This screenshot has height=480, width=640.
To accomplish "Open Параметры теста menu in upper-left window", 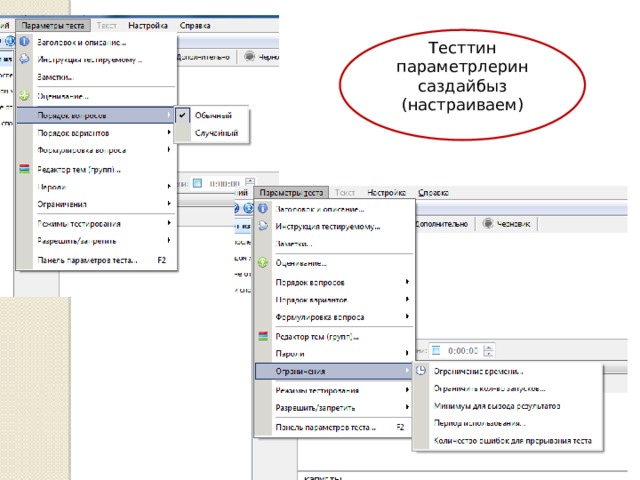I will (53, 25).
